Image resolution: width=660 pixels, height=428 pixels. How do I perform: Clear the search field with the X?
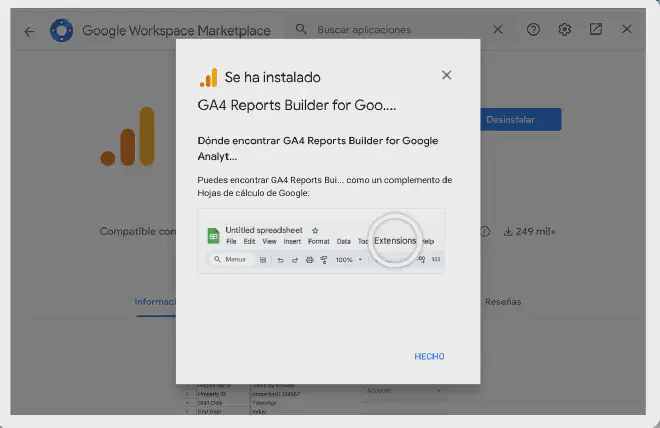(x=498, y=29)
